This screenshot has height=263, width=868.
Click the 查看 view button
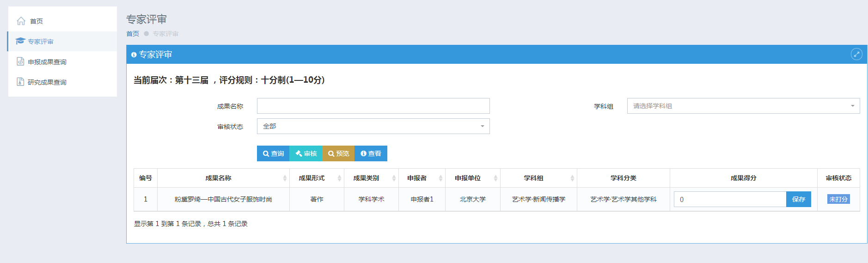pos(371,153)
